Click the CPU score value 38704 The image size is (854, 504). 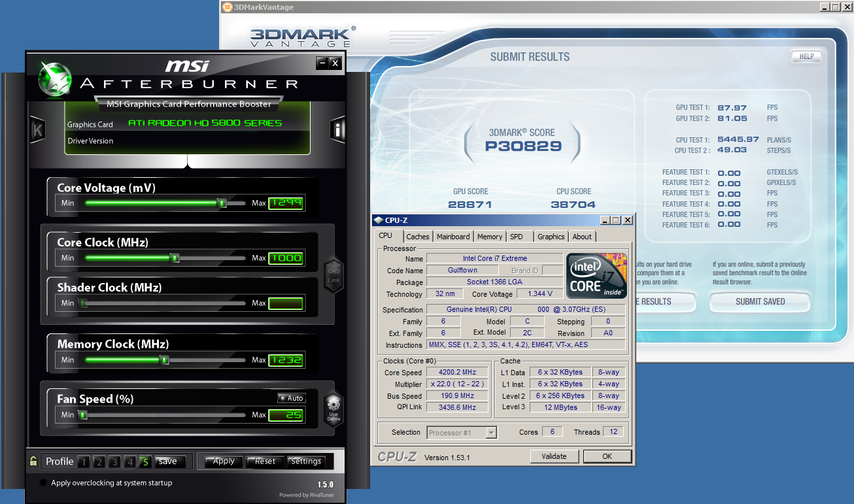573,204
